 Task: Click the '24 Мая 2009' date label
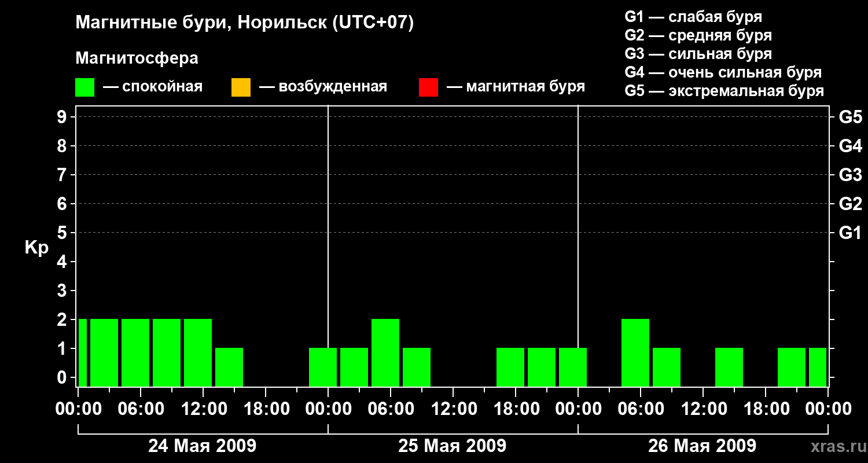[202, 446]
